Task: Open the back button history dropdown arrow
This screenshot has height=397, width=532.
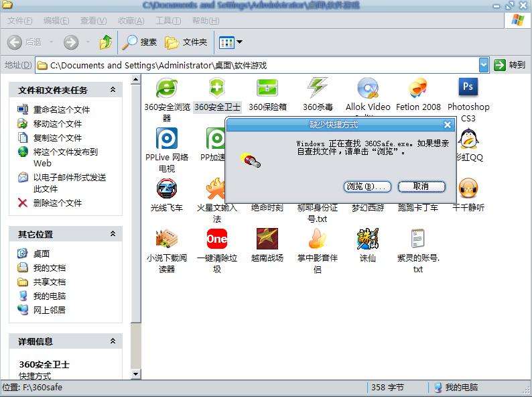Action: tap(51, 42)
